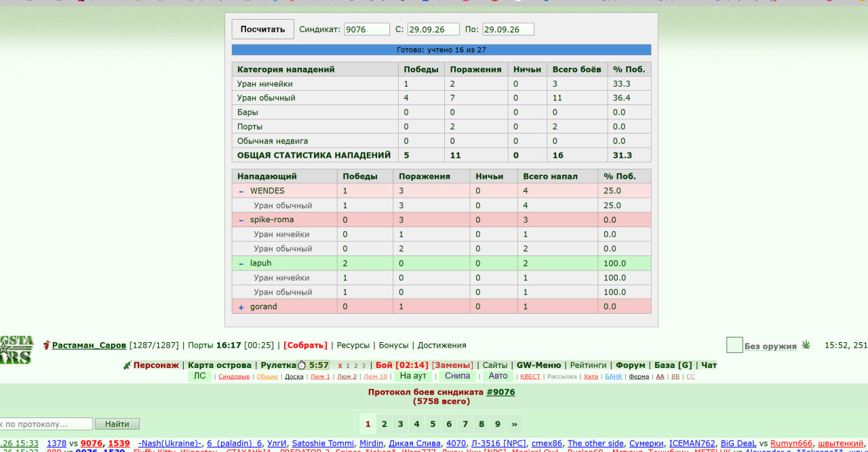The height and width of the screenshot is (452, 868).
Task: Click the protocol search text field
Action: click(x=46, y=424)
